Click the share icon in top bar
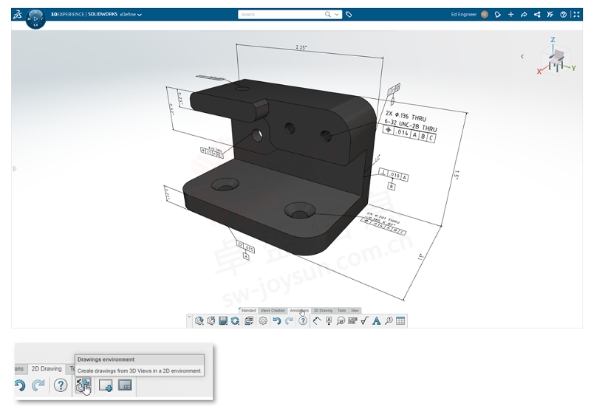The image size is (592, 407). click(537, 14)
